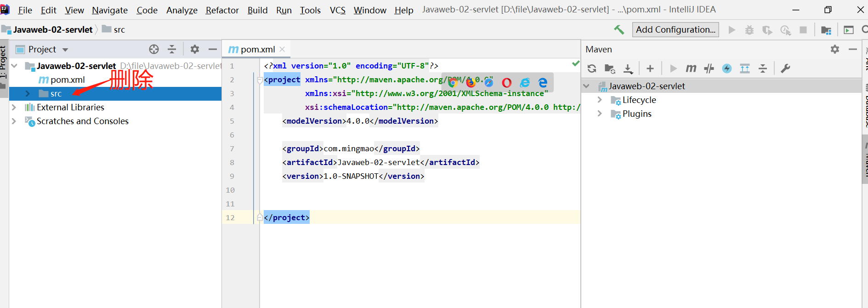Click Run with Coverage icon
This screenshot has height=308, width=868.
(767, 30)
